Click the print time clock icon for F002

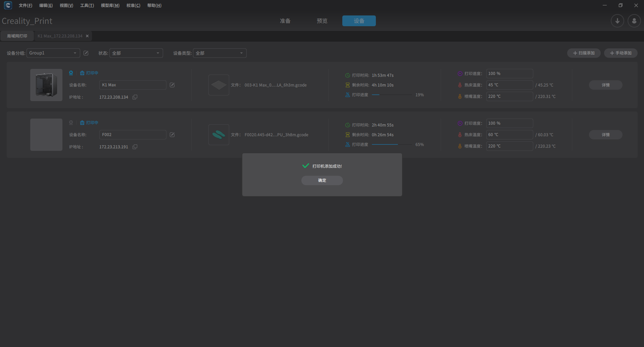[348, 125]
